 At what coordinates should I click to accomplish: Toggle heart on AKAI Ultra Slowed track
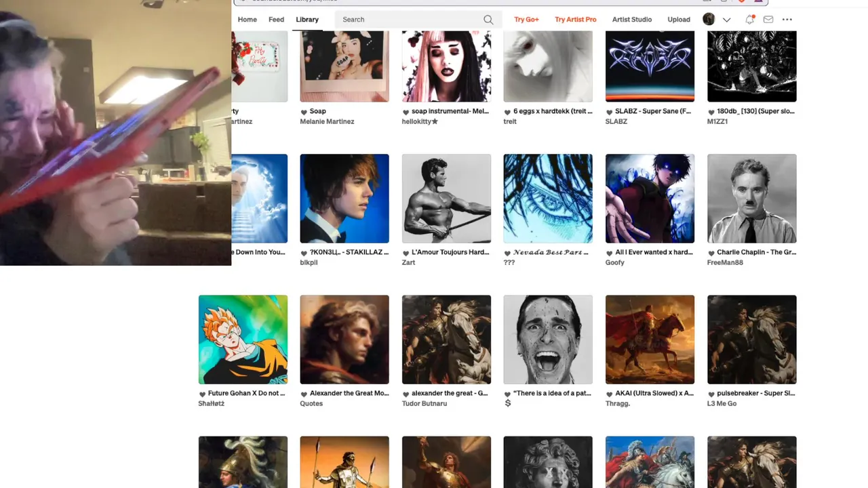click(609, 394)
